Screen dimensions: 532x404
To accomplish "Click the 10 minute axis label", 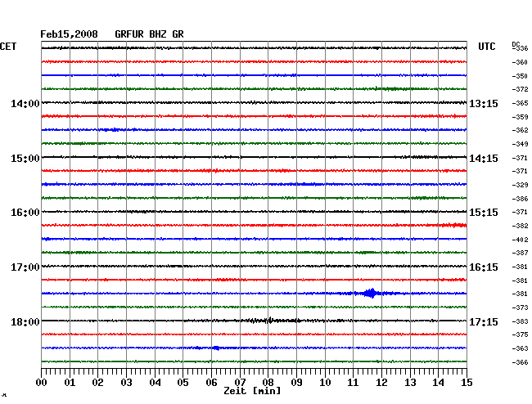I will coord(325,383).
